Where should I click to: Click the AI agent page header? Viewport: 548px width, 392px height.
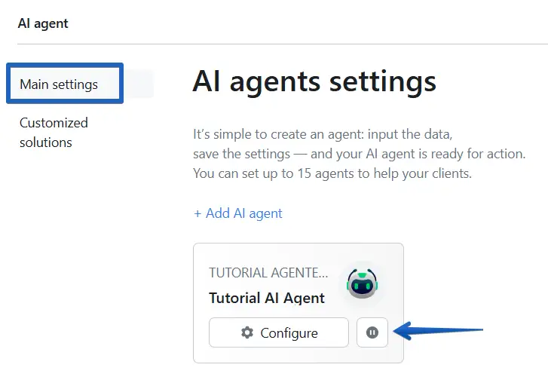43,23
